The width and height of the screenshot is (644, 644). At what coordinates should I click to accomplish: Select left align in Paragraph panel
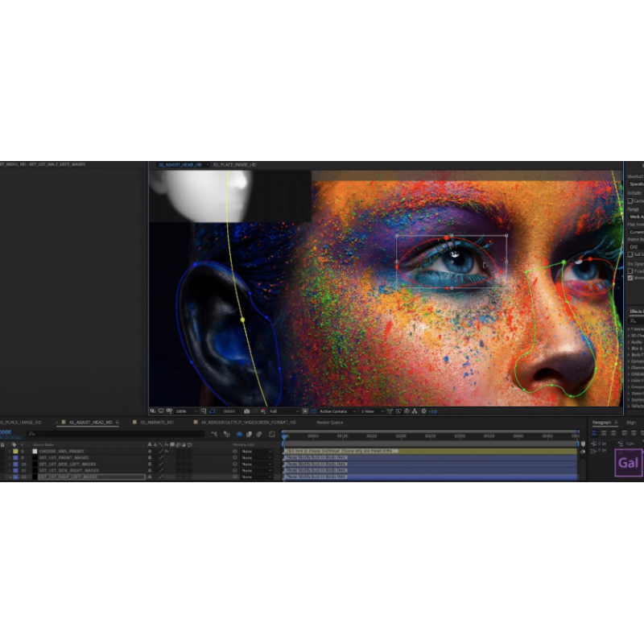(594, 433)
